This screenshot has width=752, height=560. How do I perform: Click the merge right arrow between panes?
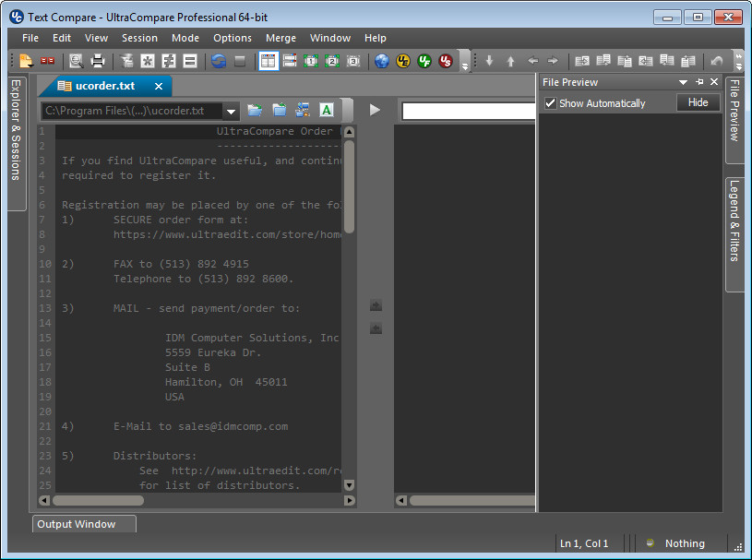point(376,306)
